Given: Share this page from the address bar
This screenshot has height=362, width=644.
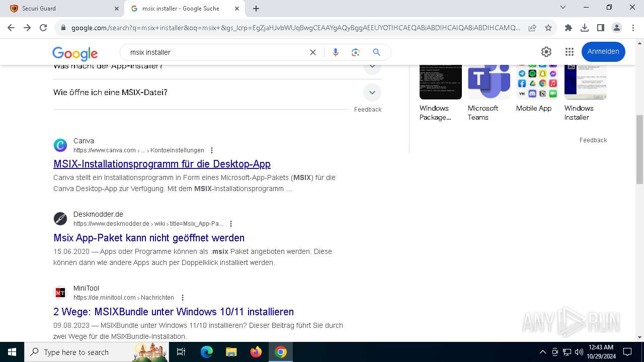Looking at the screenshot, I should (532, 28).
